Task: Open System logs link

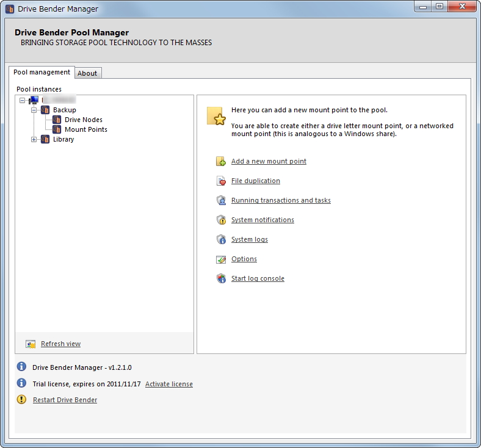Action: tap(250, 239)
